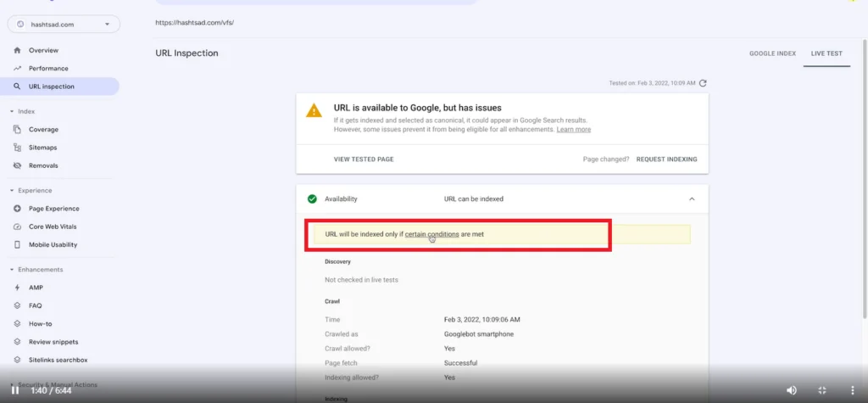This screenshot has height=403, width=868.
Task: Click the Core Web Vitals gauge icon
Action: (x=17, y=227)
